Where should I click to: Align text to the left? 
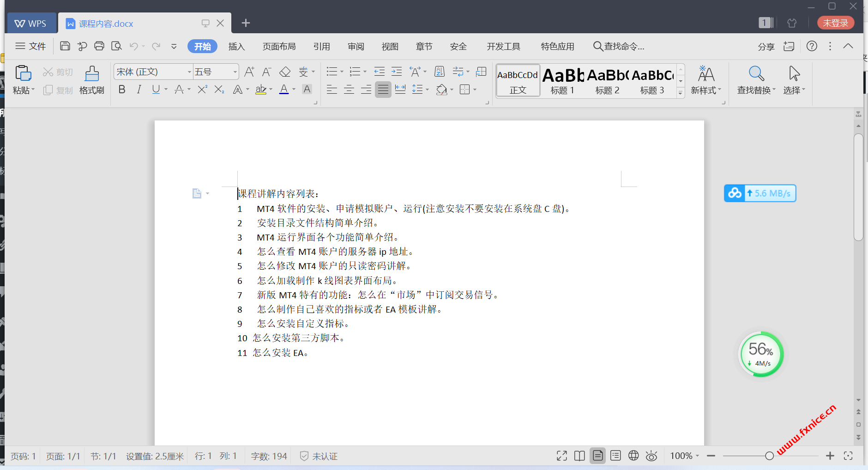(332, 90)
